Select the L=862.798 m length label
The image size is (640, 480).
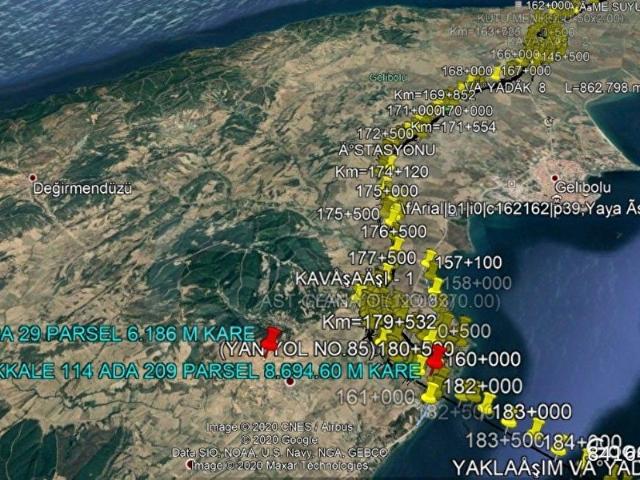(x=602, y=88)
